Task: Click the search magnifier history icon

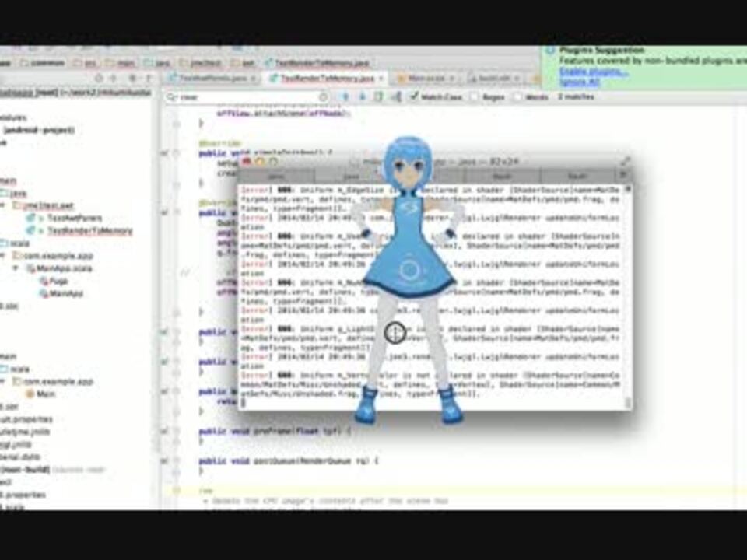Action: pos(170,97)
